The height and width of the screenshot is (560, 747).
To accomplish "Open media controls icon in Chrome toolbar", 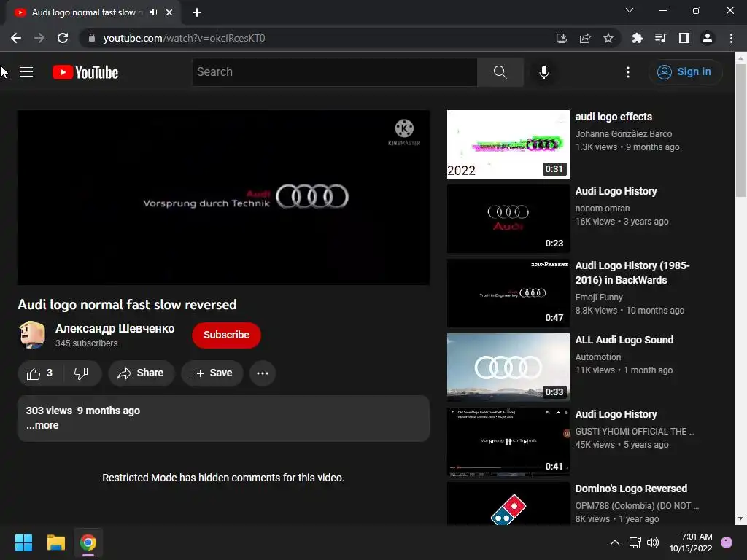I will [660, 38].
